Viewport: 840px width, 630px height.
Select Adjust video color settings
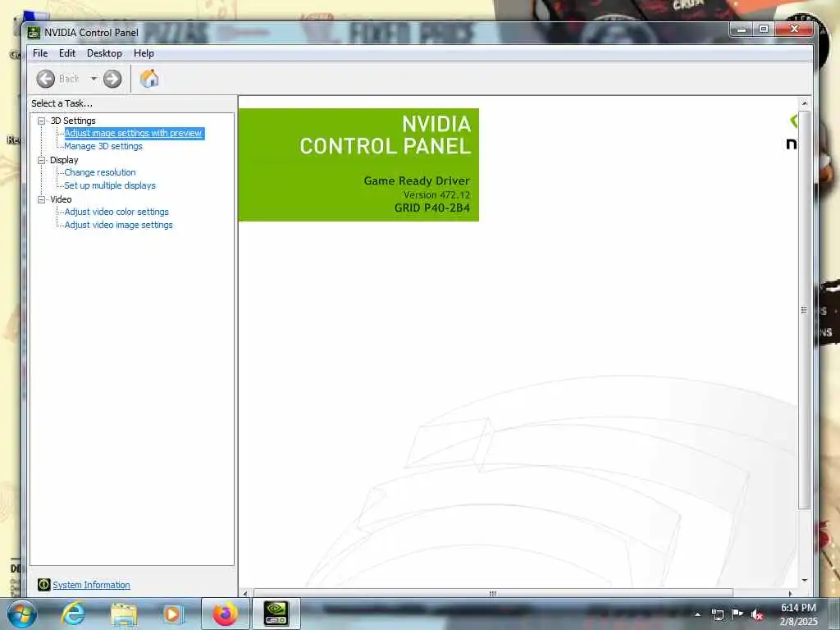[116, 212]
